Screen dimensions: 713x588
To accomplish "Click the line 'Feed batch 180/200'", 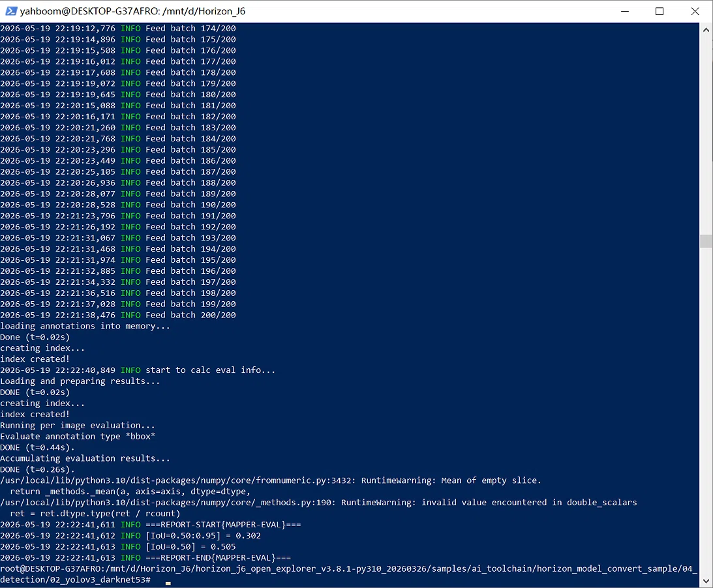I will pos(118,95).
